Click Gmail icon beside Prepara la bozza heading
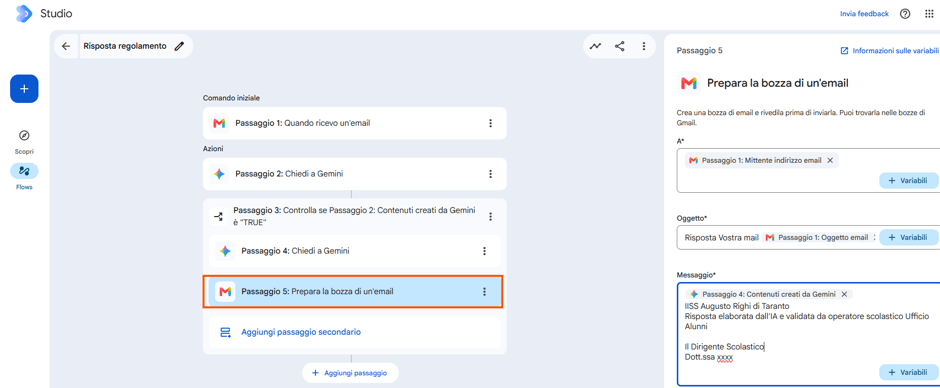Image resolution: width=940 pixels, height=388 pixels. click(x=688, y=83)
